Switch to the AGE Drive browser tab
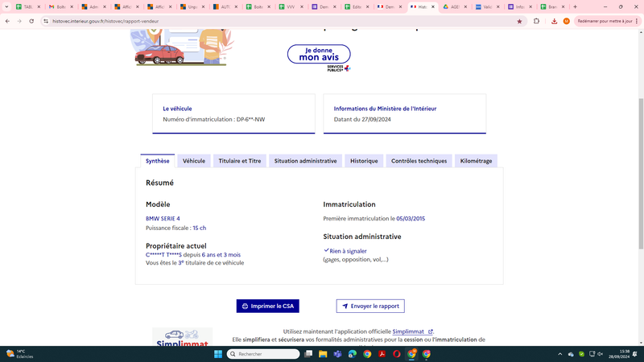644x362 pixels. pos(455,6)
